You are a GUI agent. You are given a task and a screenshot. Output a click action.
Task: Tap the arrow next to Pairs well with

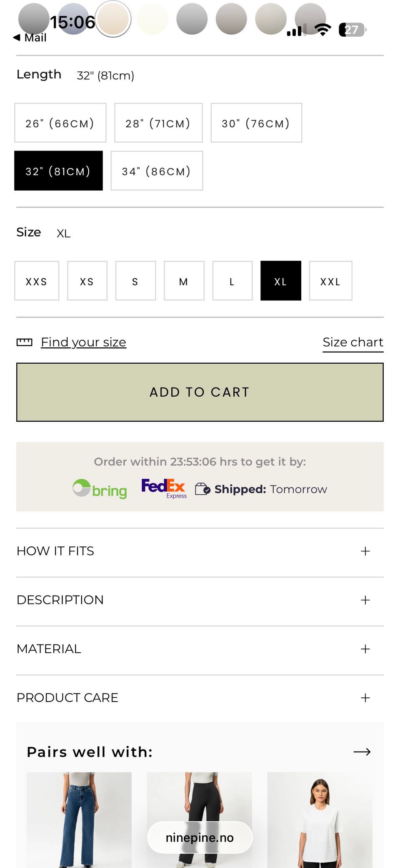[x=362, y=752]
